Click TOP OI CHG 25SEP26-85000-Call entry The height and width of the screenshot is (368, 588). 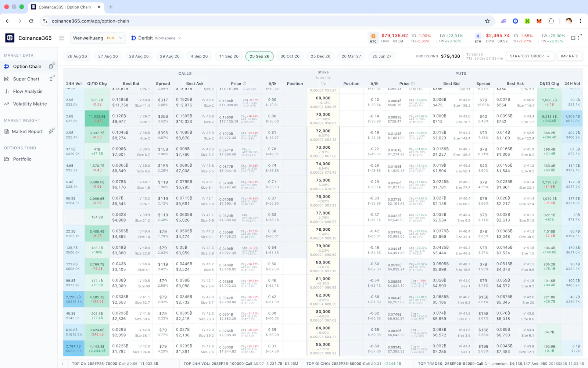(354, 364)
